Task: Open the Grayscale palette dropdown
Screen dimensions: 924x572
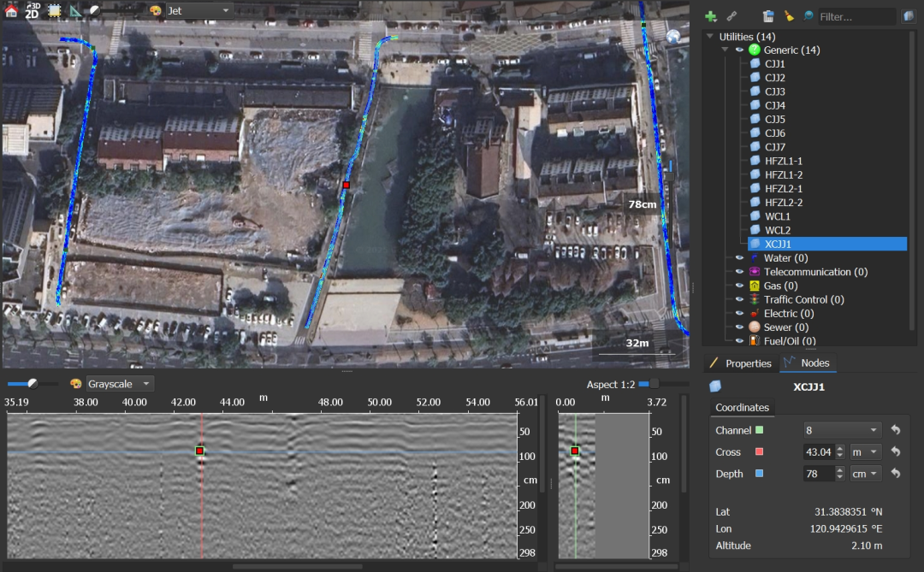Action: pos(120,384)
